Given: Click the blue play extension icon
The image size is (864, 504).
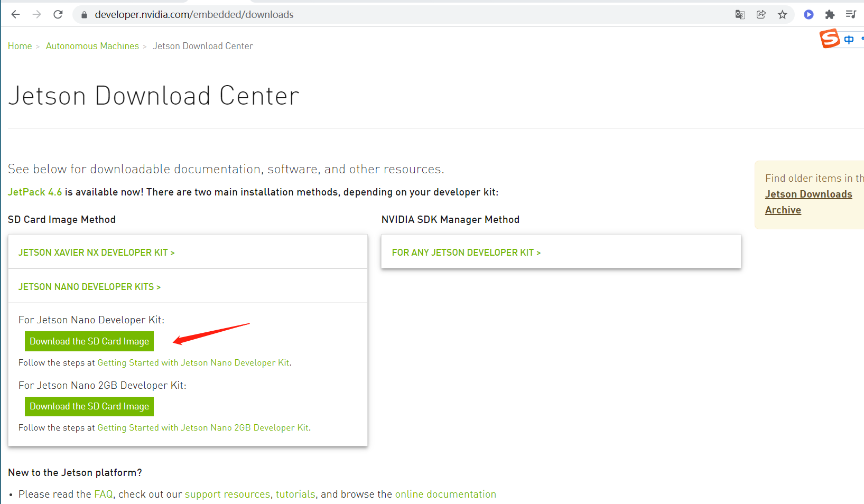Looking at the screenshot, I should [809, 14].
